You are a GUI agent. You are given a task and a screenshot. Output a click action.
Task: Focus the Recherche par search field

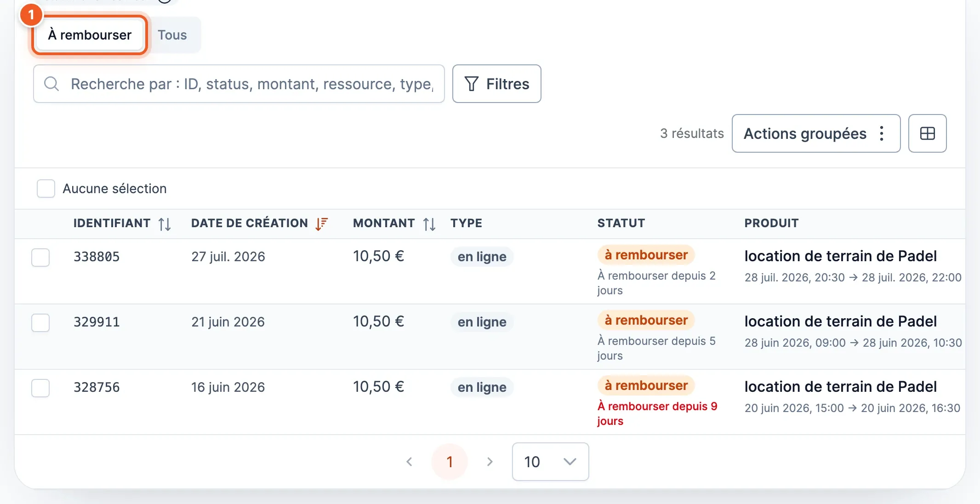239,84
